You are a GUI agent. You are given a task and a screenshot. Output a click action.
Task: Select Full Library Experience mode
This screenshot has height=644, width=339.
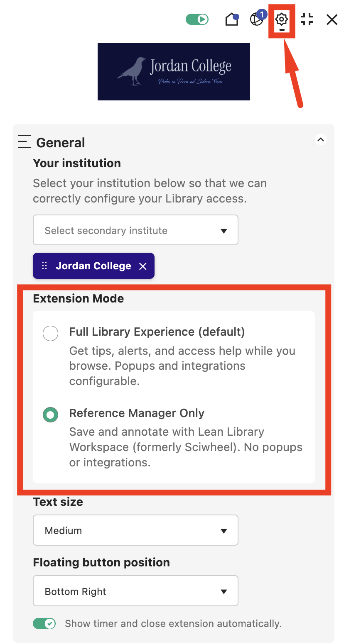[x=50, y=333]
